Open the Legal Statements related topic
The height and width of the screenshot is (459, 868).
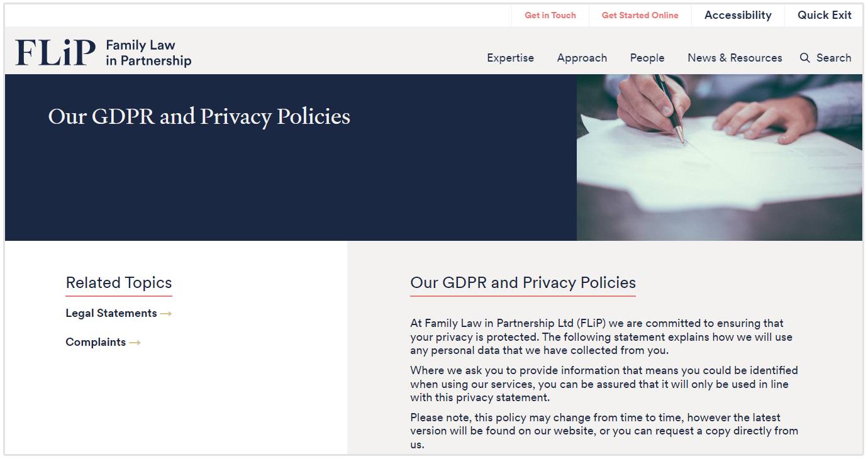(111, 314)
